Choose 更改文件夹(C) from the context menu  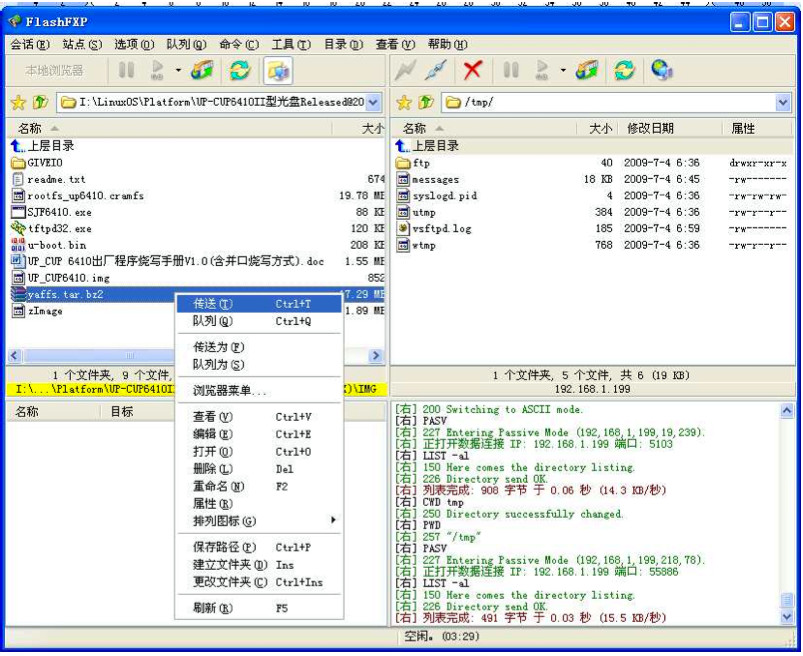click(259, 582)
